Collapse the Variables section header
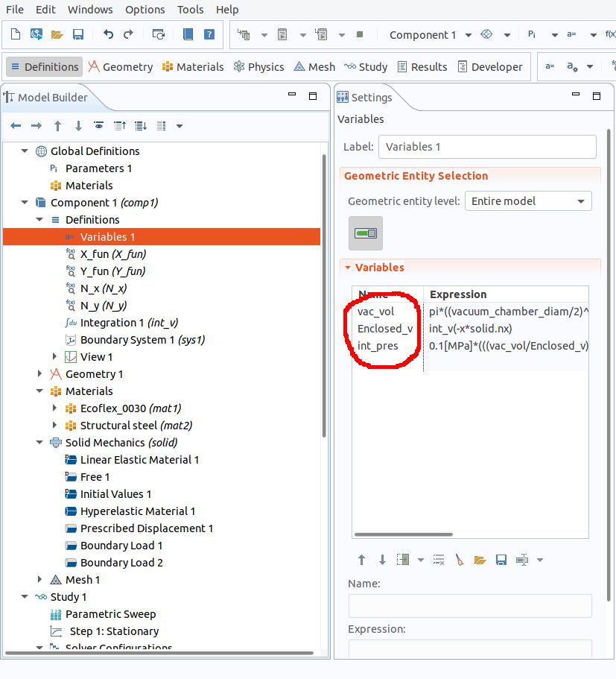Viewport: 616px width, 679px height. point(379,268)
